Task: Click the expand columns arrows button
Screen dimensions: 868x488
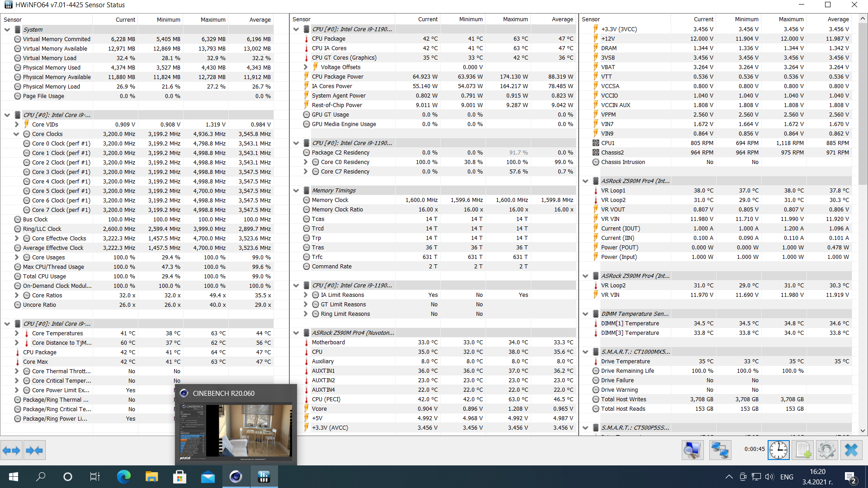Action: [x=11, y=450]
